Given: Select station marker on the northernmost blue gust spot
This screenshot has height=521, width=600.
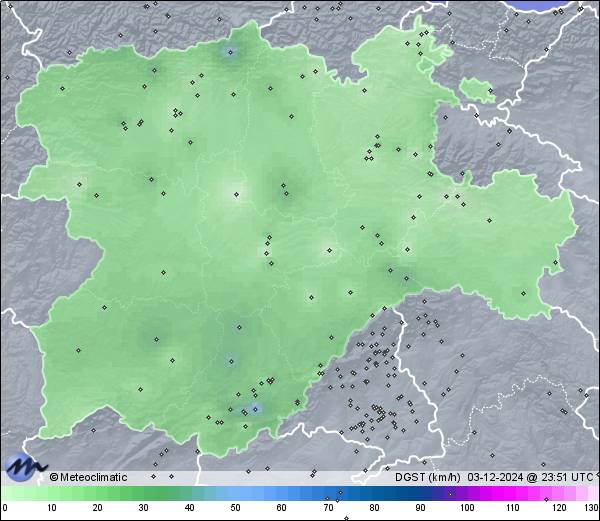Looking at the screenshot, I should pos(230,52).
